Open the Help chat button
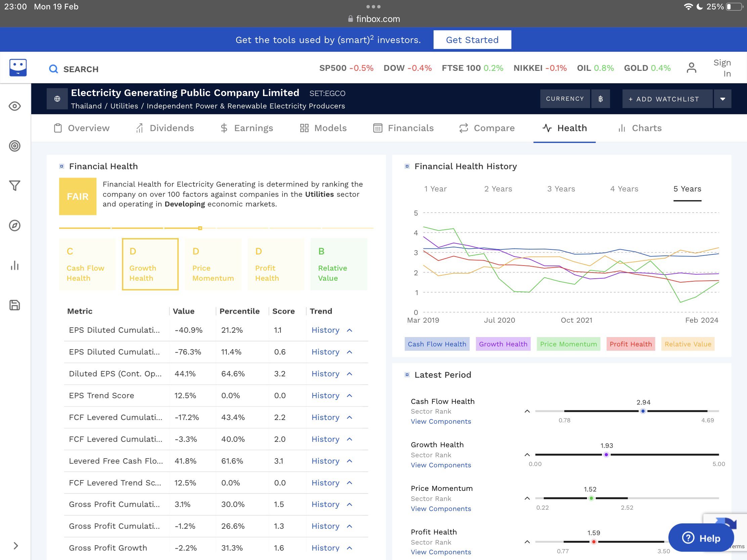Viewport: 747px width, 560px height. pyautogui.click(x=701, y=538)
